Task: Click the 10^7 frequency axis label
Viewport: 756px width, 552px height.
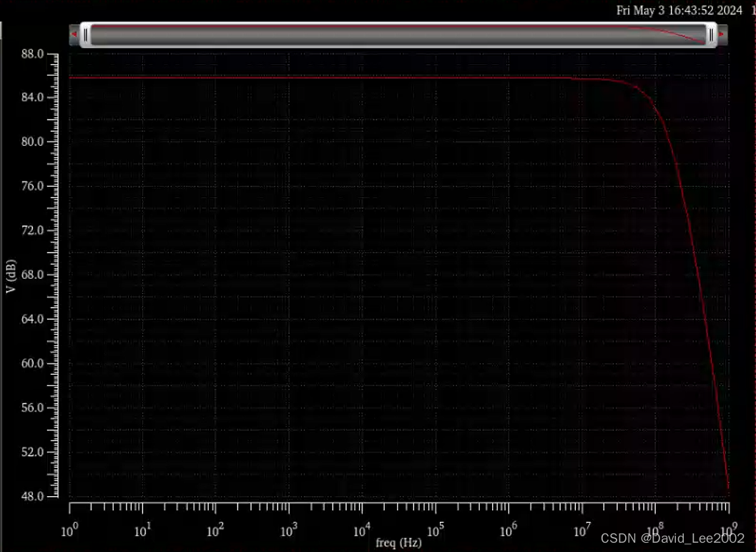Action: point(581,531)
